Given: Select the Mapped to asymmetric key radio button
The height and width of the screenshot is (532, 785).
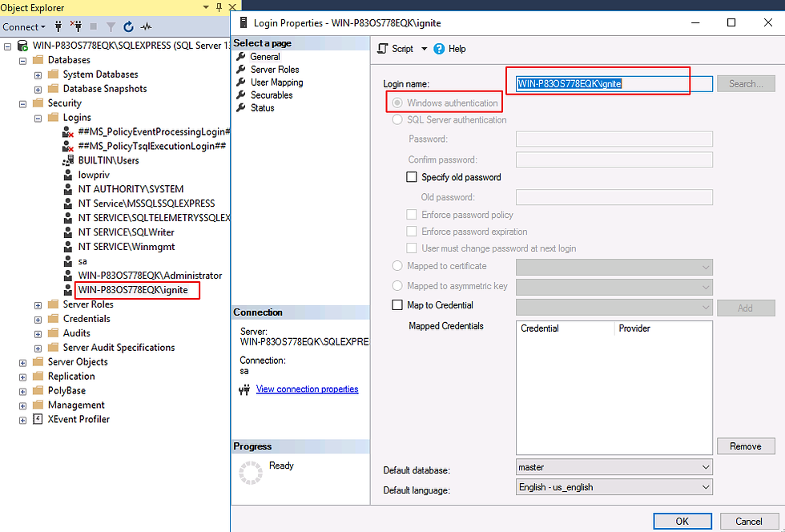Looking at the screenshot, I should point(397,286).
